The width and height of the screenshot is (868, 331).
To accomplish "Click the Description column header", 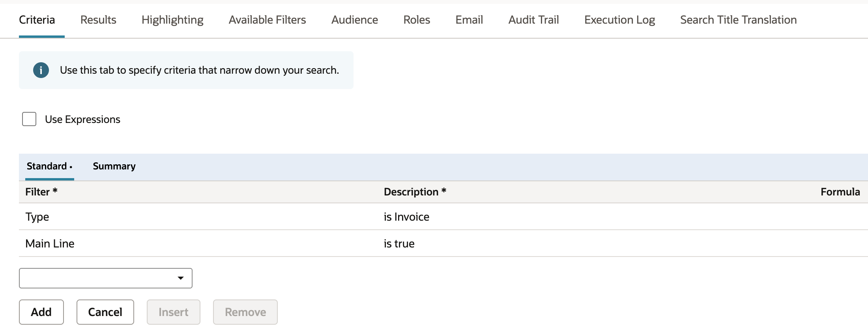I will (x=415, y=192).
